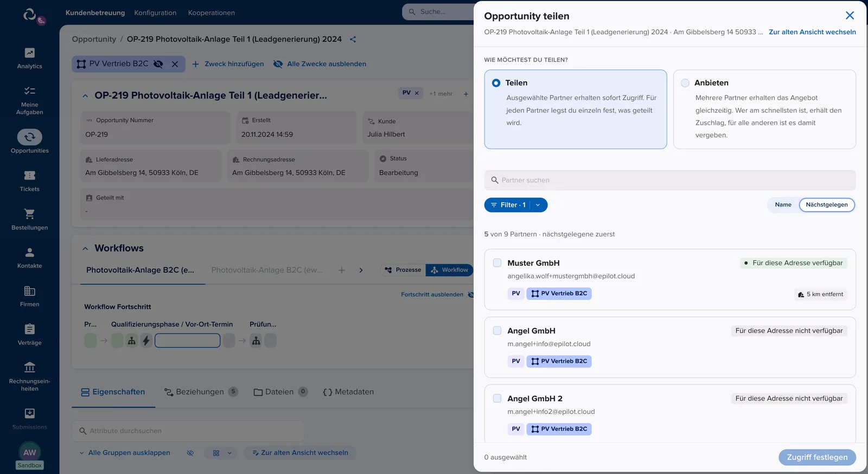The image size is (868, 474).
Task: Click the epilot logo in the sidebar
Action: (x=30, y=14)
